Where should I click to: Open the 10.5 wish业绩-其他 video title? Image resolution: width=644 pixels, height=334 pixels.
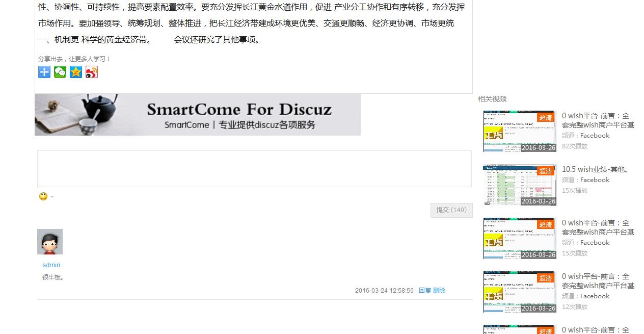[x=596, y=169]
